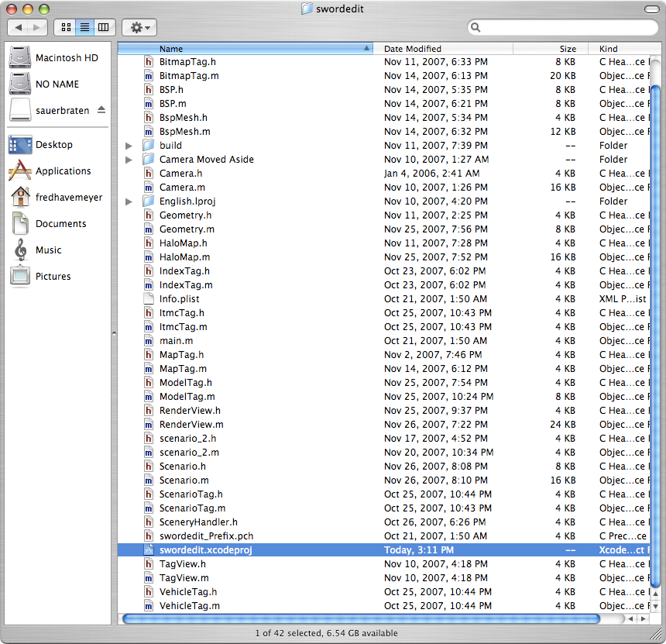Click the horizontal scrollbar thumb
666x644 pixels.
point(361,619)
